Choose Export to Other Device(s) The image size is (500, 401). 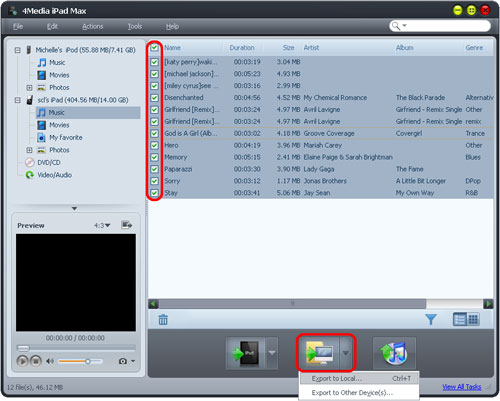click(359, 393)
